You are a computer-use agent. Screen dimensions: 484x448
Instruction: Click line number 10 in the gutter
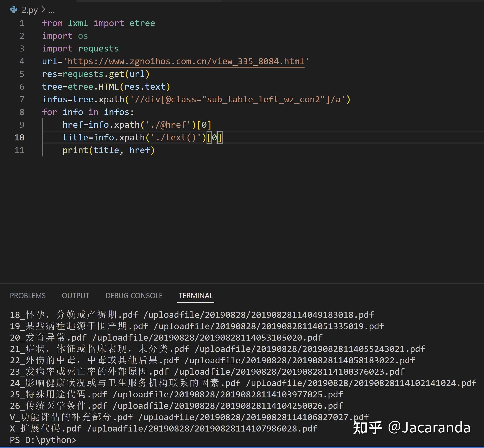click(20, 137)
